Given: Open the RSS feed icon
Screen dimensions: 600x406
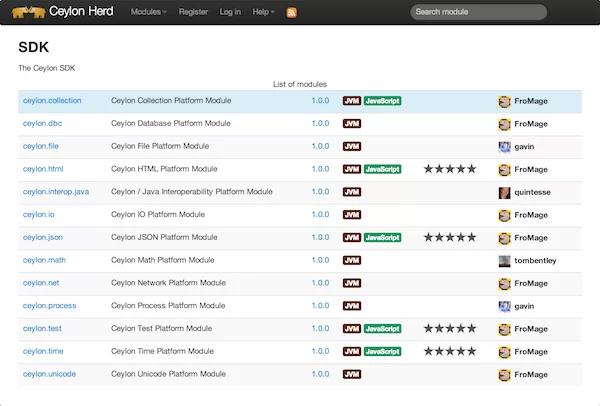Looking at the screenshot, I should 292,12.
